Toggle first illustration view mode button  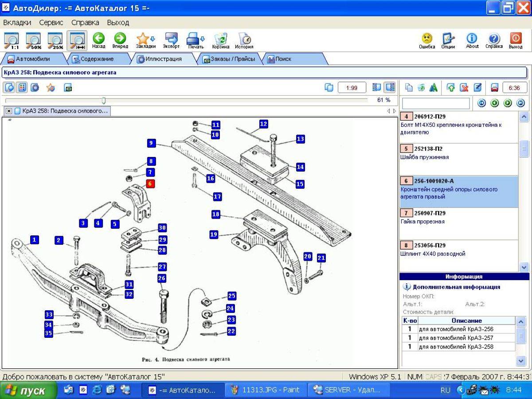[x=10, y=87]
